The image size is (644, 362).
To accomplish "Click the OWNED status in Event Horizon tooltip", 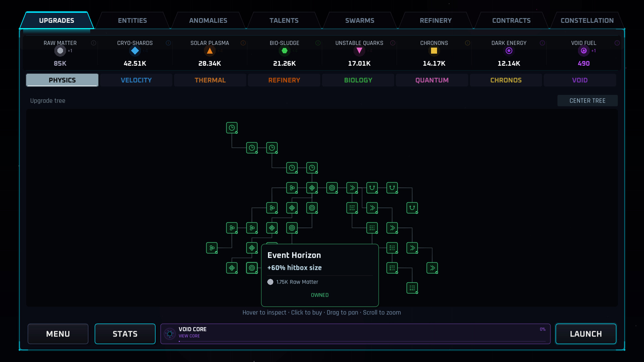I will tap(320, 295).
